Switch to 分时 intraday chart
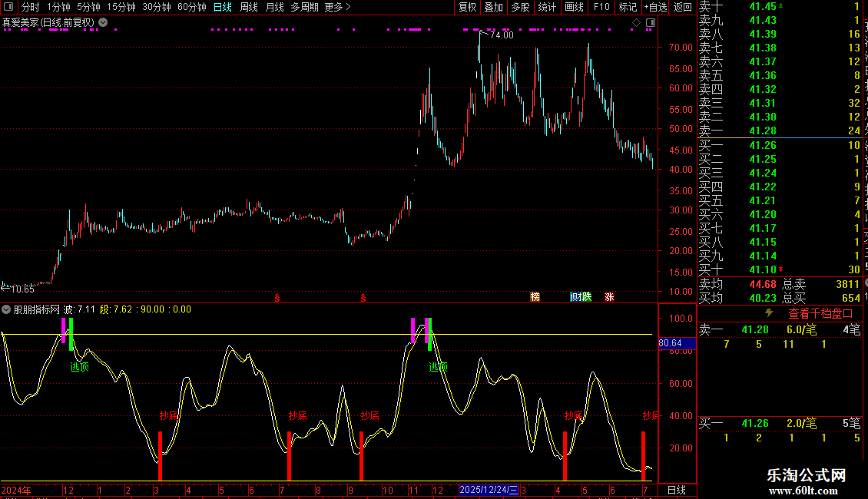Viewport: 868px width, 499px height. click(x=31, y=7)
